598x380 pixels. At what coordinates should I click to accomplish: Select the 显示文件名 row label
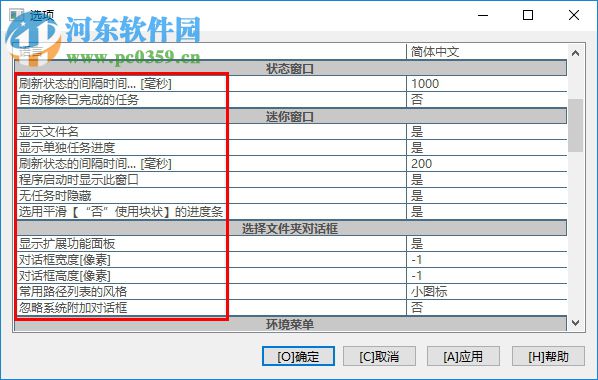click(x=48, y=132)
